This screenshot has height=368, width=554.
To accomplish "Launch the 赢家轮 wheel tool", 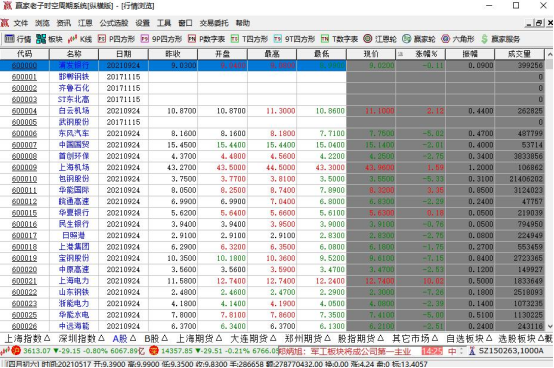I will pos(419,39).
